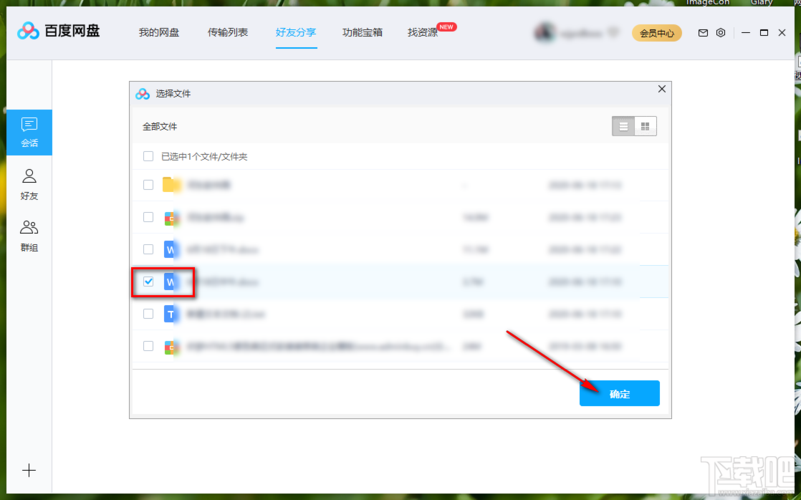Close the Baidu Netdisk main window
The image size is (801, 500).
pos(782,33)
